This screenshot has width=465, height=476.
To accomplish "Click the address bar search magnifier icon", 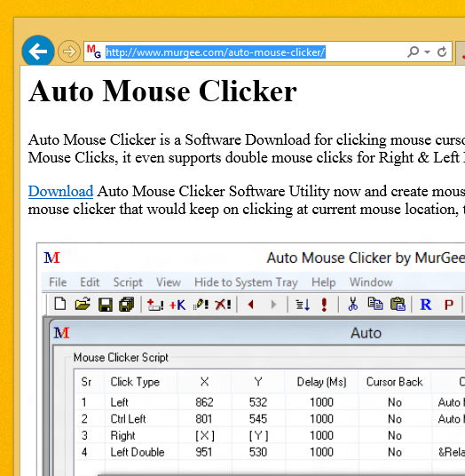I will [x=413, y=52].
